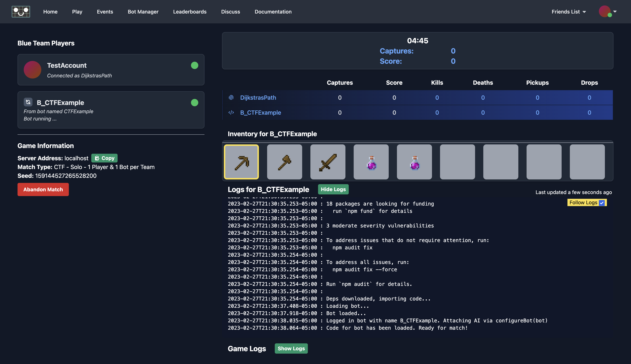This screenshot has height=364, width=631.
Task: Select the wooden pickaxe inventory slot
Action: (x=241, y=162)
